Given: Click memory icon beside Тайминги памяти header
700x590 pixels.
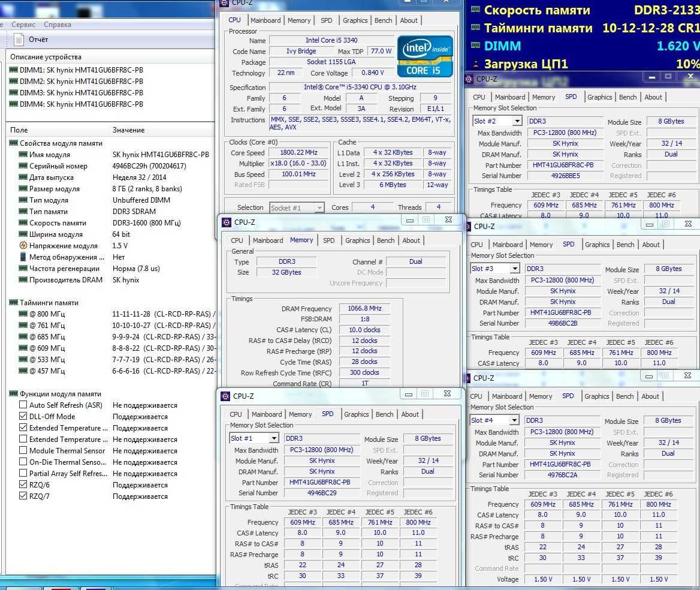Looking at the screenshot, I should tap(13, 302).
